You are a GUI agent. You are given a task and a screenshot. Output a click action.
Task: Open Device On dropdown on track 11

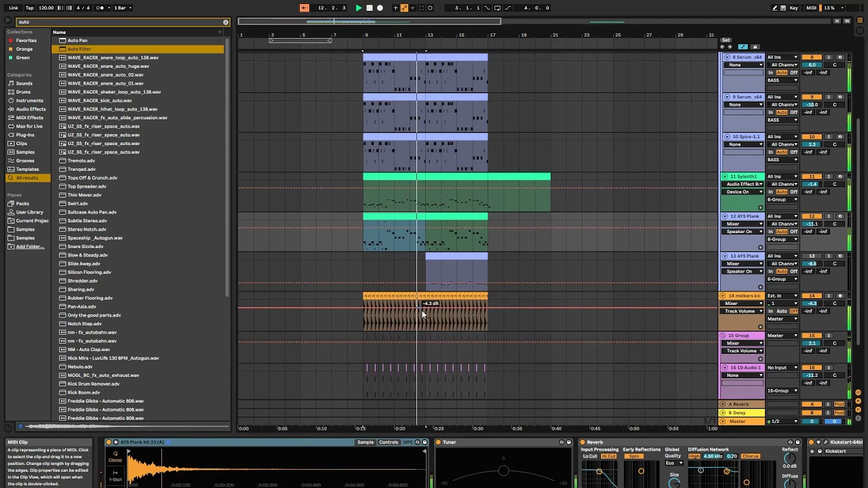click(x=743, y=192)
